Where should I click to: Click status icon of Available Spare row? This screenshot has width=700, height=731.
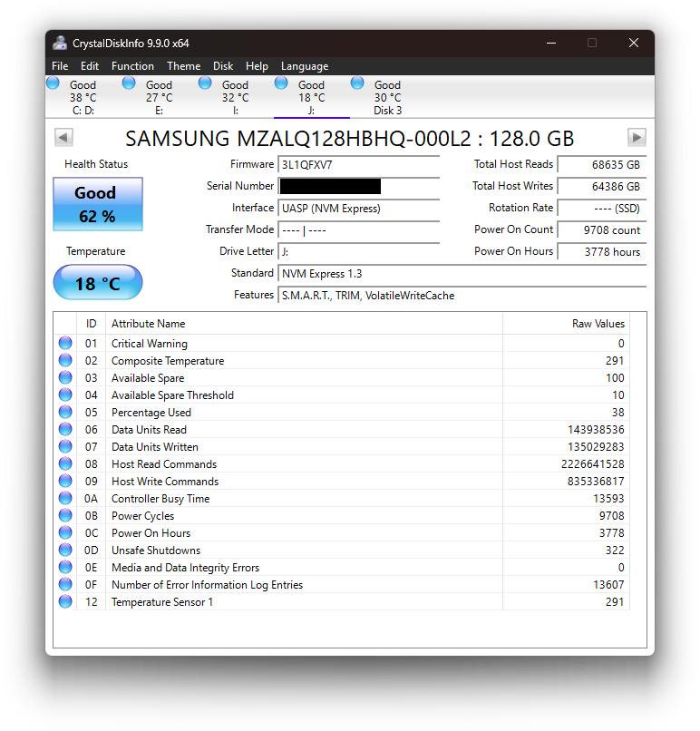65,377
